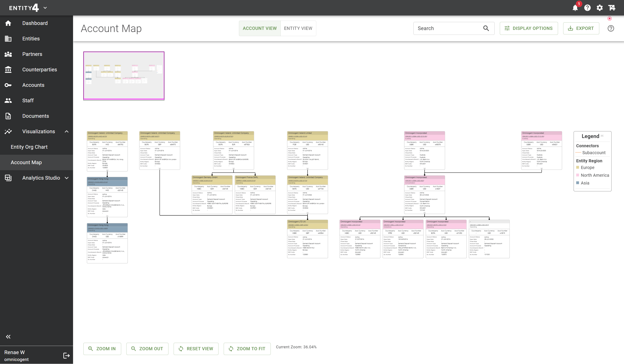
Task: Click Current Zoom 36.04% text
Action: pyautogui.click(x=296, y=347)
